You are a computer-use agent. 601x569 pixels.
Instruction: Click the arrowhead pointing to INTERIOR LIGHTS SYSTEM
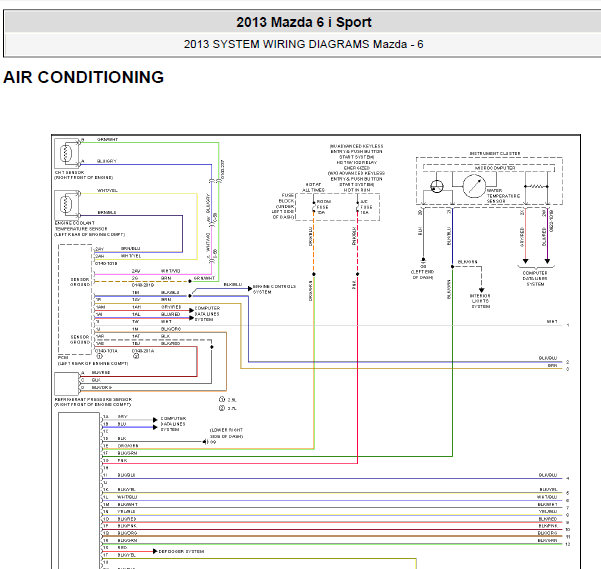[x=481, y=290]
